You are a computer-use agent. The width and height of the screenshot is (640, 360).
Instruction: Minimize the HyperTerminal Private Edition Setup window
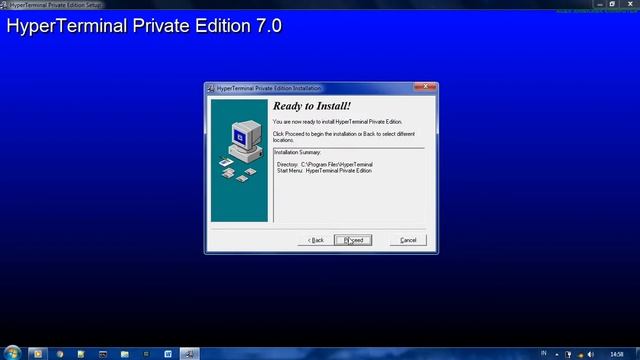pos(599,4)
